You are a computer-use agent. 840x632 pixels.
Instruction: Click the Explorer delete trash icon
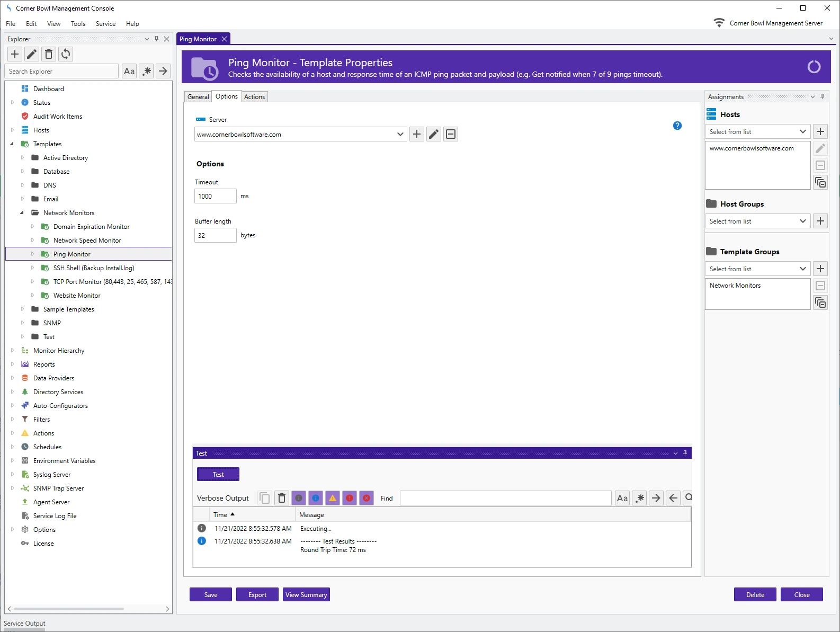[x=49, y=54]
